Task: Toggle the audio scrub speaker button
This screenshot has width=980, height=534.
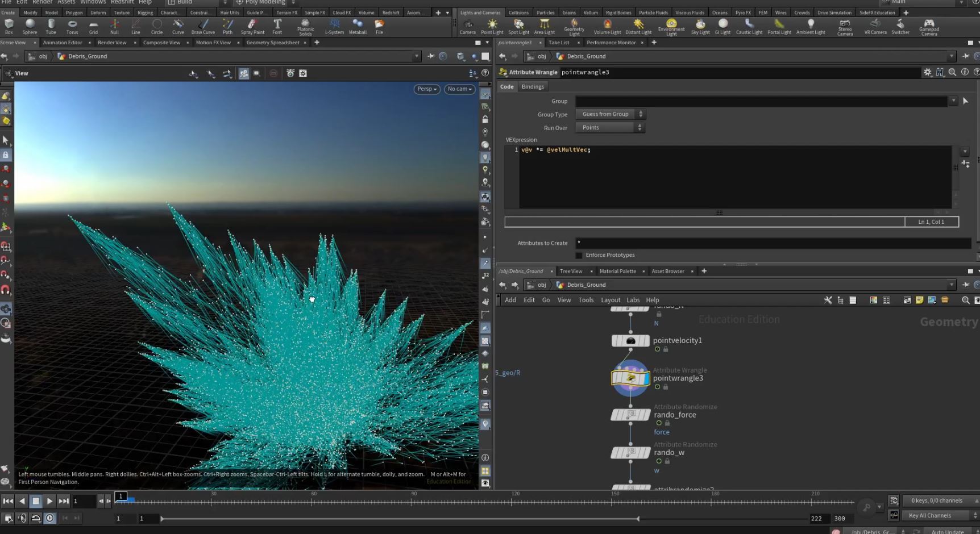Action: pos(22,518)
